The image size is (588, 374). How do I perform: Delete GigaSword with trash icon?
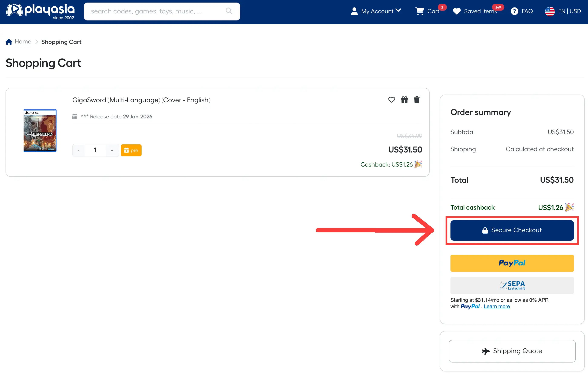417,100
